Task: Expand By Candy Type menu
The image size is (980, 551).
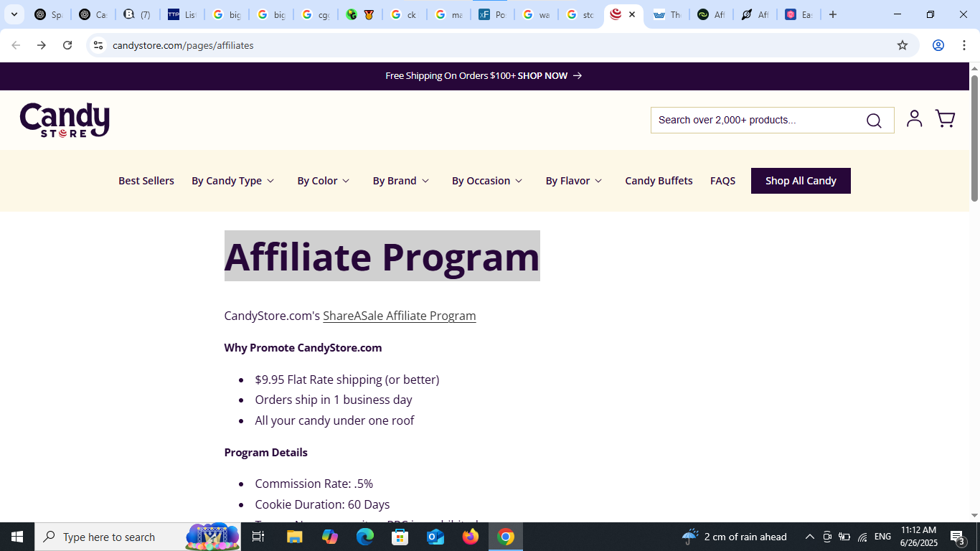Action: tap(232, 181)
